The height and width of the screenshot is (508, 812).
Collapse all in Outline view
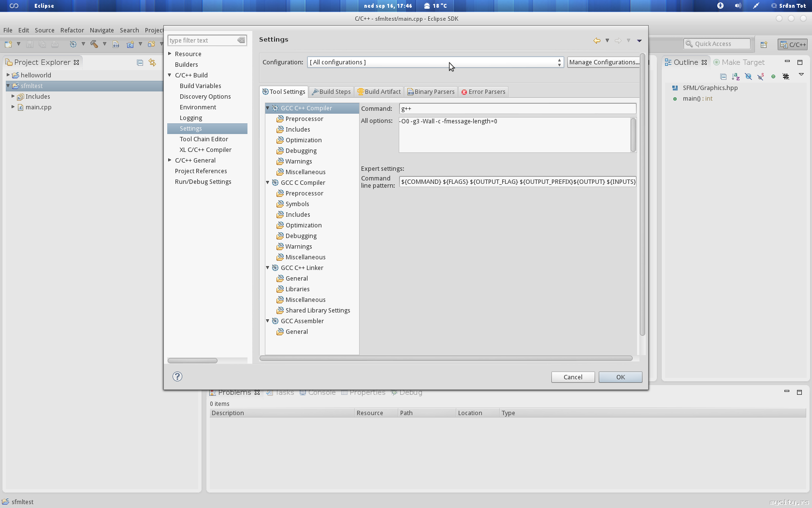coord(723,76)
